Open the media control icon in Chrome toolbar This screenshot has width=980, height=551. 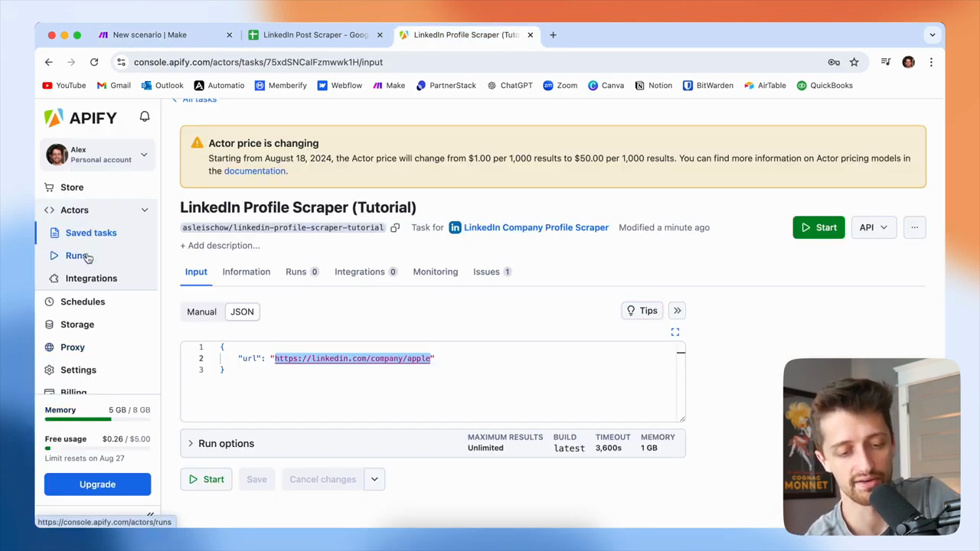(x=886, y=62)
